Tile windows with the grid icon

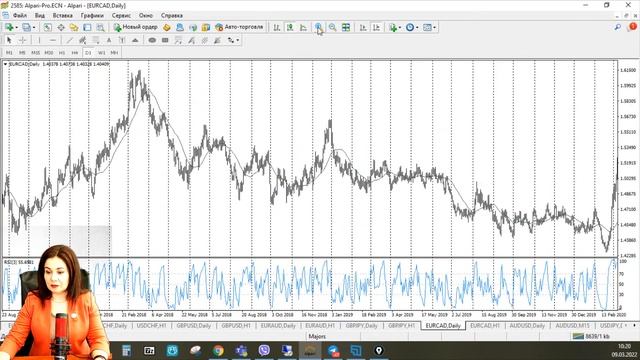pos(346,27)
